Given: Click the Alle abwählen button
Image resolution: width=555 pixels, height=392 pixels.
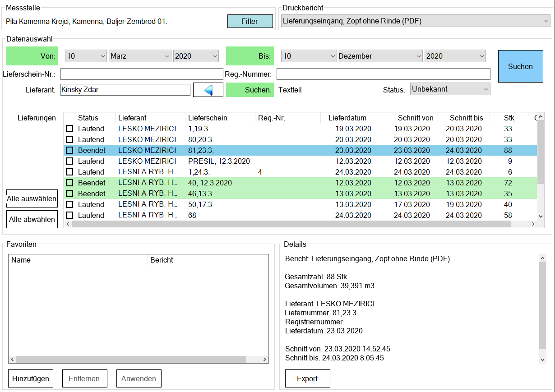Looking at the screenshot, I should click(32, 219).
